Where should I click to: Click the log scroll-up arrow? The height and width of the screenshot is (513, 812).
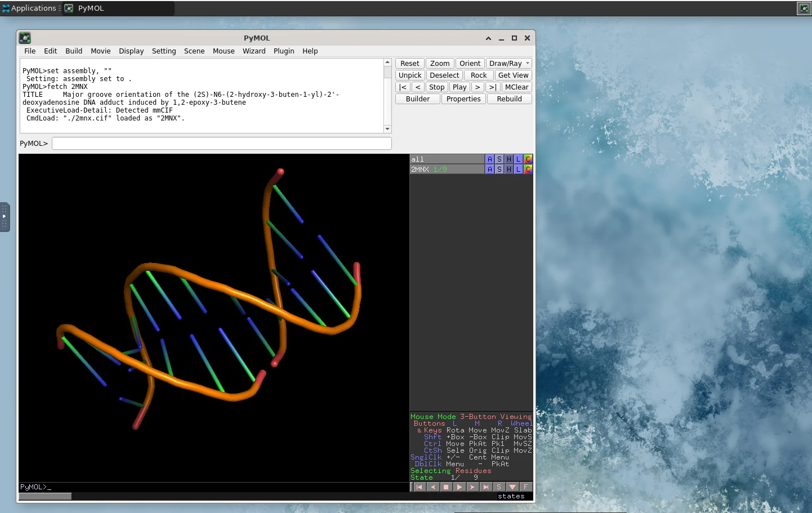[x=387, y=63]
